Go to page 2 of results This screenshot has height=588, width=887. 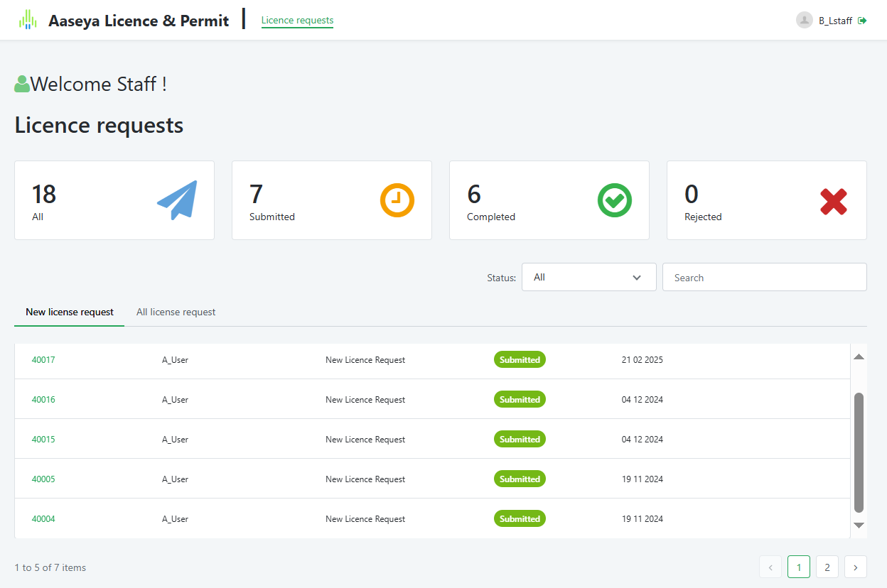tap(827, 567)
